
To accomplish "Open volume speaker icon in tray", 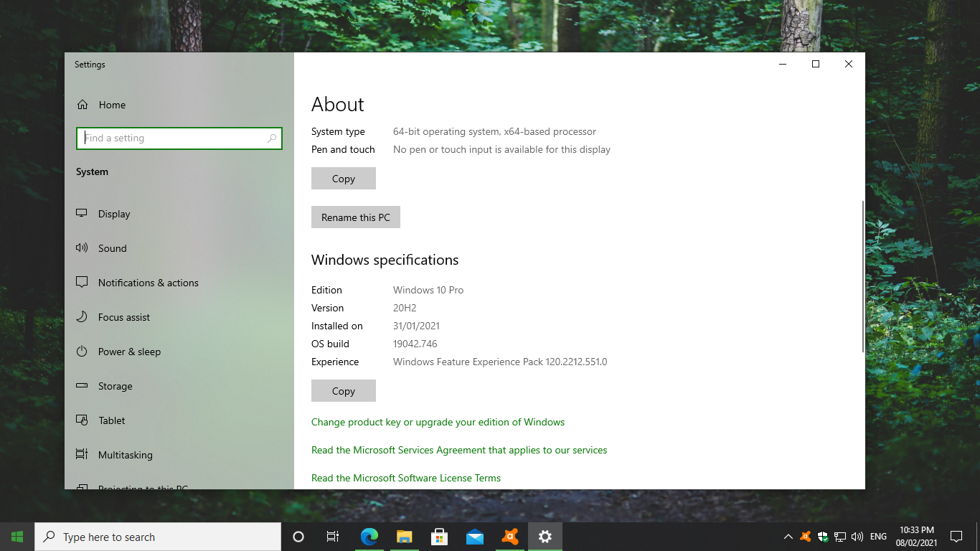I will pos(857,537).
